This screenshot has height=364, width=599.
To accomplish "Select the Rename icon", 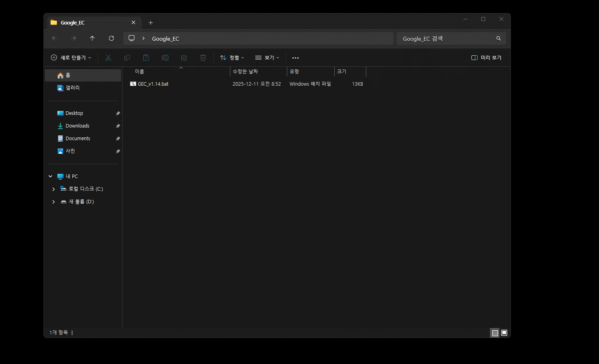I will tap(165, 58).
